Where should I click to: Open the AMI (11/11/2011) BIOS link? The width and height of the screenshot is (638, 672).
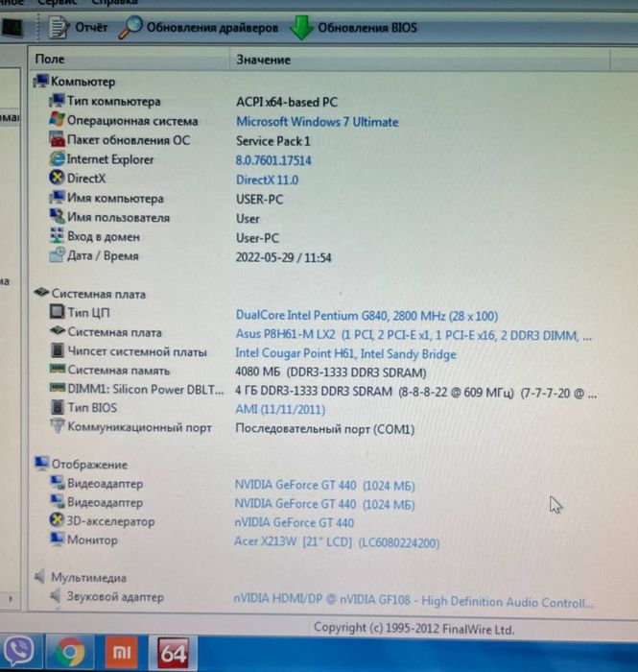pos(280,410)
